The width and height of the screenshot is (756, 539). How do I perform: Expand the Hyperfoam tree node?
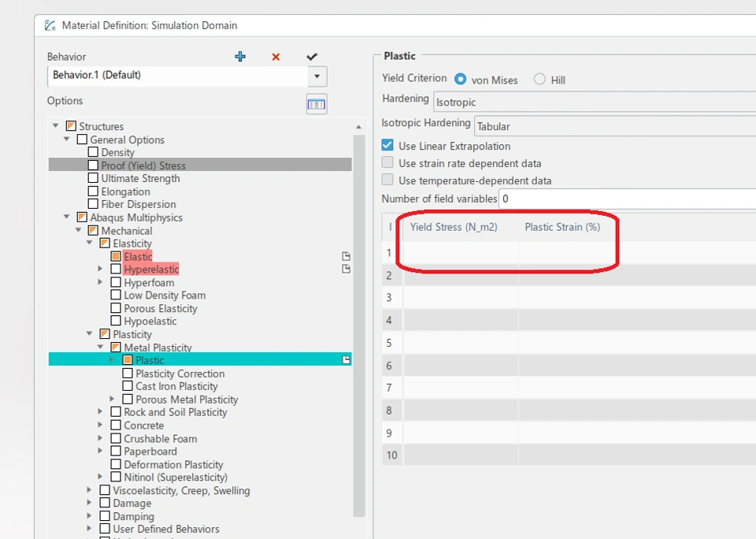(100, 282)
